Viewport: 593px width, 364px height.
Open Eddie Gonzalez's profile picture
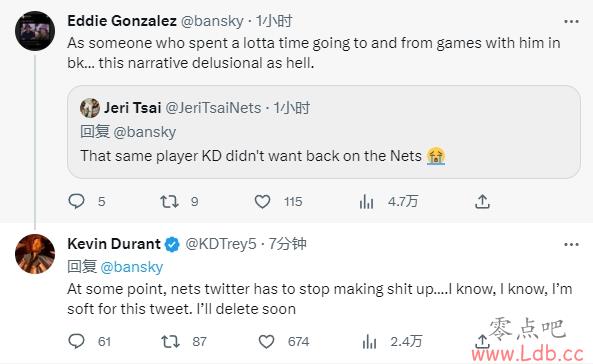point(35,31)
